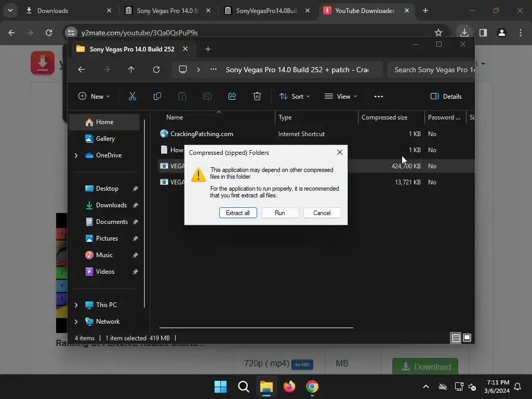Viewport: 532px width, 399px height.
Task: Switch to the Downloads tab in Chrome
Action: [69, 10]
